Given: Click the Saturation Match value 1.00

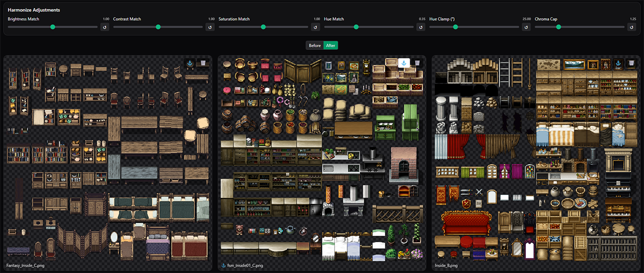Looking at the screenshot, I should (317, 19).
